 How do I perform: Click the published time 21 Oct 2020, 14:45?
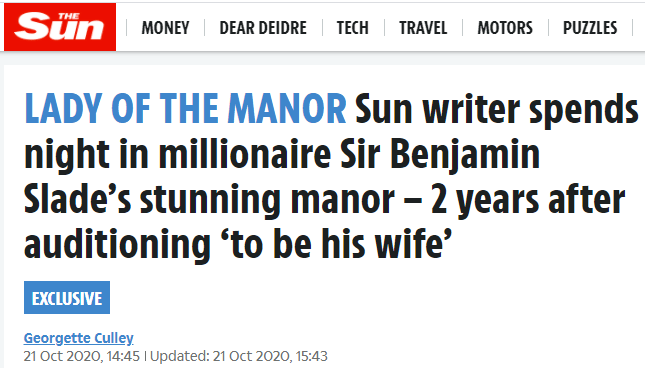click(x=81, y=356)
